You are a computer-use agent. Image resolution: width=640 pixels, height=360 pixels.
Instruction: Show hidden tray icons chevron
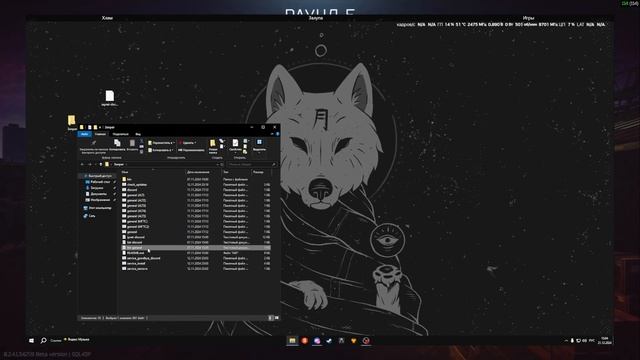click(x=566, y=340)
